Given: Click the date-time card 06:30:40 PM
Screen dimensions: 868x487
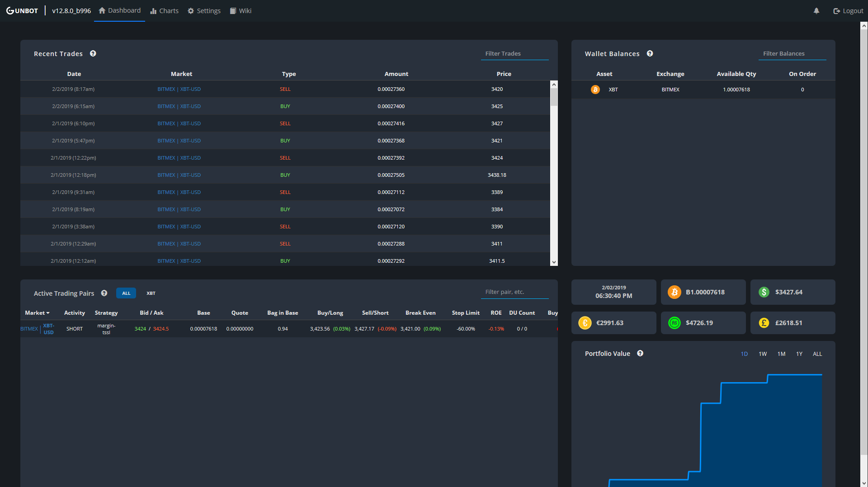Looking at the screenshot, I should point(614,292).
